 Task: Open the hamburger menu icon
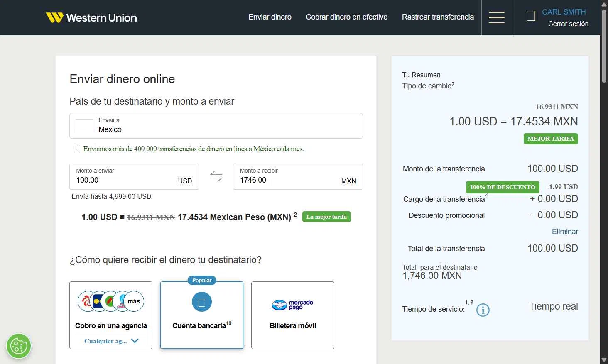tap(497, 17)
